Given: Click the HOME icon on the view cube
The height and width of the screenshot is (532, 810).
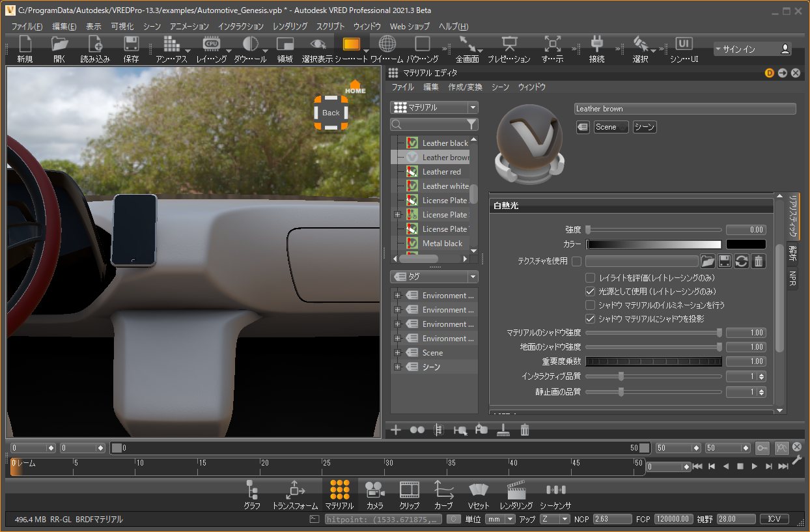Looking at the screenshot, I should [355, 87].
